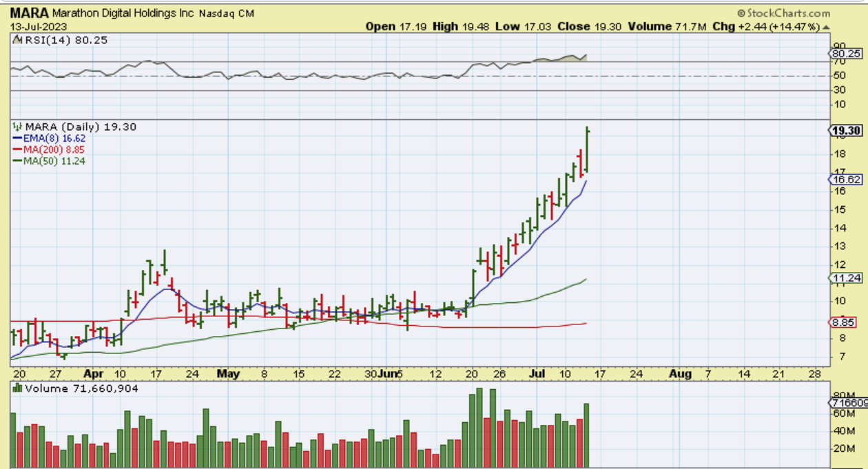Click the 16.62 EMA tag on right axis
The height and width of the screenshot is (469, 868).
[x=847, y=179]
